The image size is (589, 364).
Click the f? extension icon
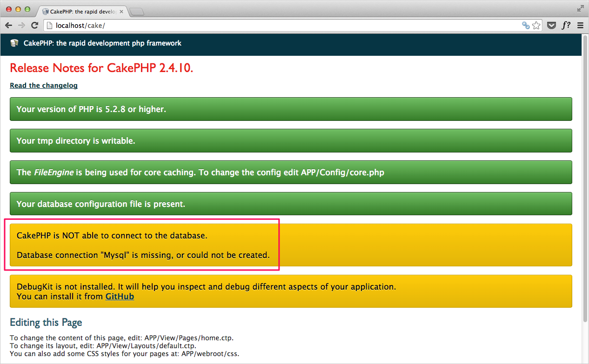click(566, 26)
